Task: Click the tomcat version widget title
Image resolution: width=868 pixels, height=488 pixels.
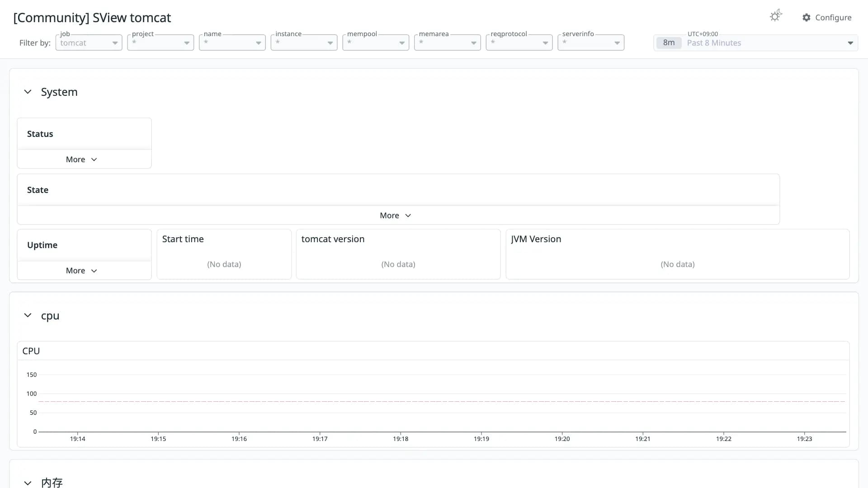Action: tap(333, 239)
